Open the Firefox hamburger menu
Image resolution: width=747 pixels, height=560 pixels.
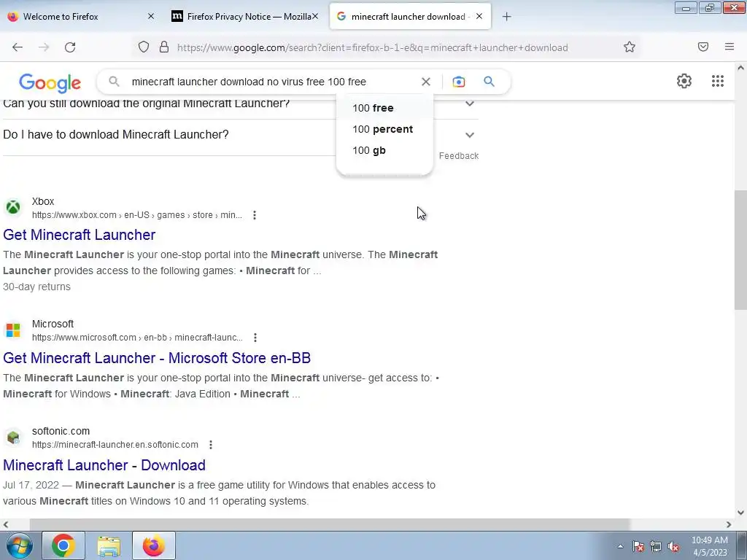[x=729, y=47]
